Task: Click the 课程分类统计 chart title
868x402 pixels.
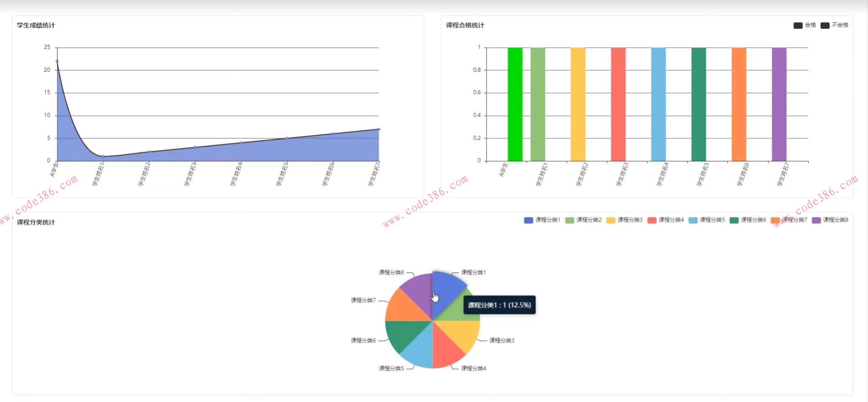Action: 36,222
